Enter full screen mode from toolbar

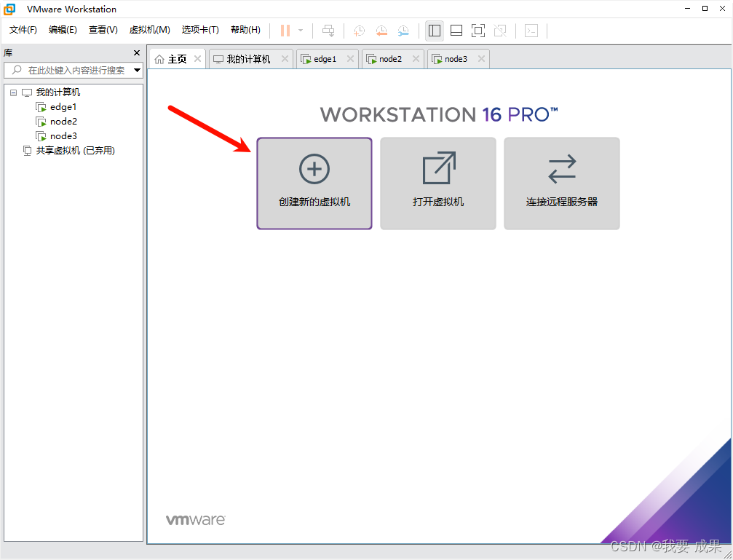[x=478, y=31]
